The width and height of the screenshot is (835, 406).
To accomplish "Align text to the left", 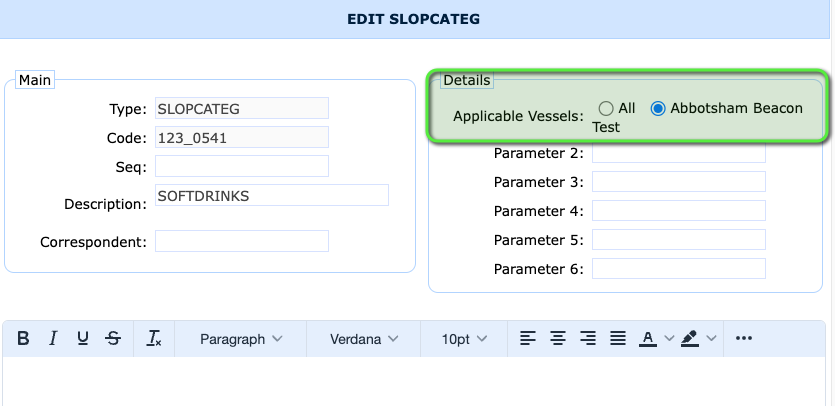I will pos(528,339).
